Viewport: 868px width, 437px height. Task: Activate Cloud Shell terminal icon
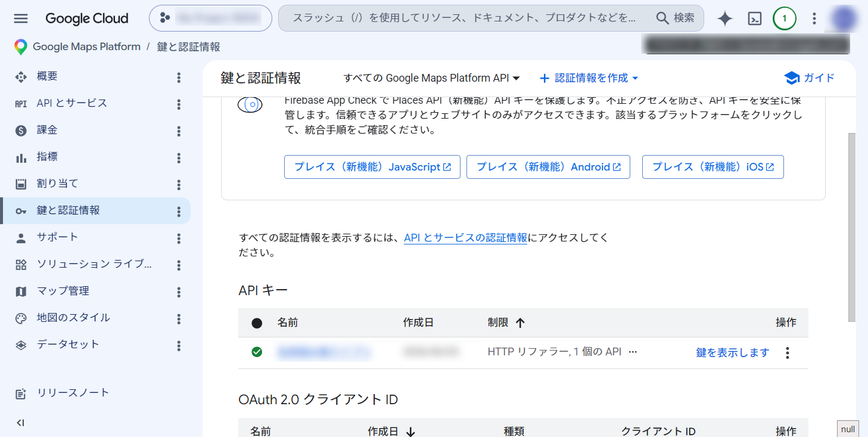[755, 18]
